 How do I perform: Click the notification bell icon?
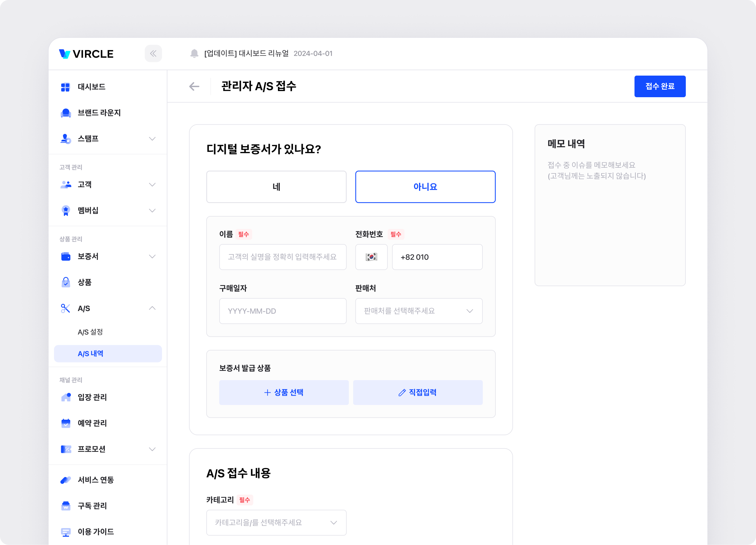tap(194, 54)
